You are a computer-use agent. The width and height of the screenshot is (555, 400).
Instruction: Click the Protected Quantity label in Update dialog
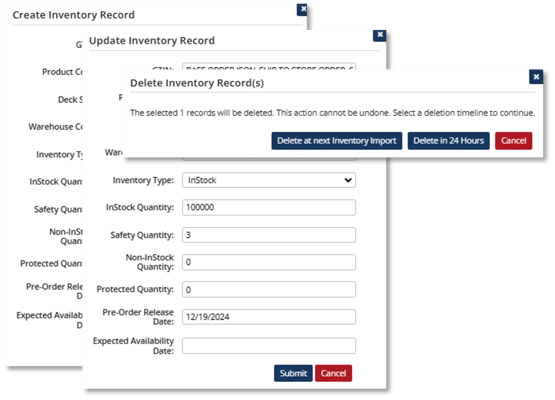tap(135, 289)
